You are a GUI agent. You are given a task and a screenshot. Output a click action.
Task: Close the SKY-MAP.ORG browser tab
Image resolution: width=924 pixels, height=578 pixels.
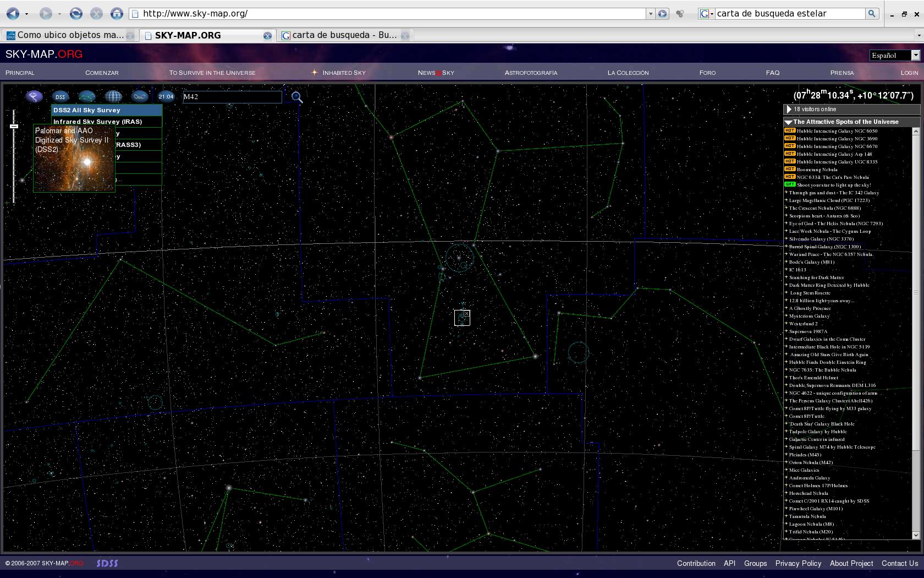(267, 35)
